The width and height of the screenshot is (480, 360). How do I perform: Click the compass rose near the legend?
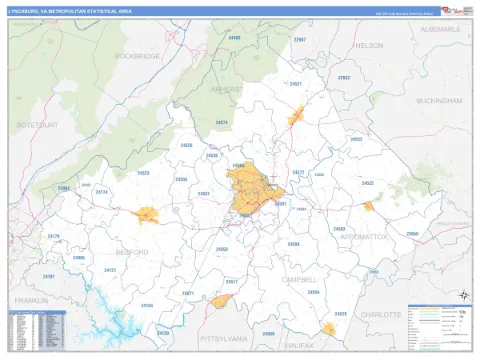click(x=464, y=295)
